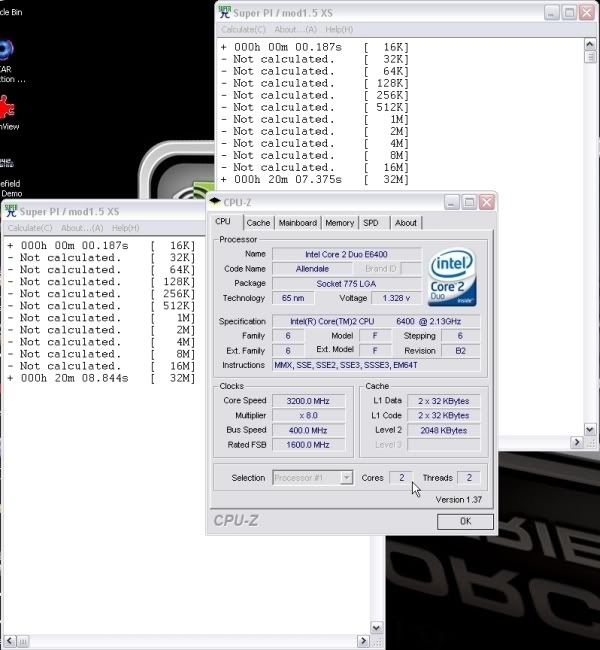Click the 16K result line in back Super PI
Viewport: 600px width, 650px height.
[315, 47]
